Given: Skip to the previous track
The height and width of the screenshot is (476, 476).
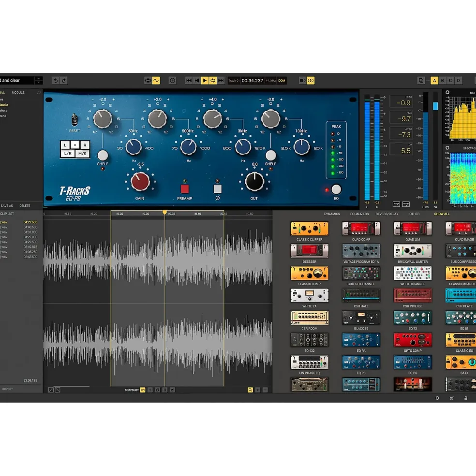Looking at the screenshot, I should tap(189, 80).
